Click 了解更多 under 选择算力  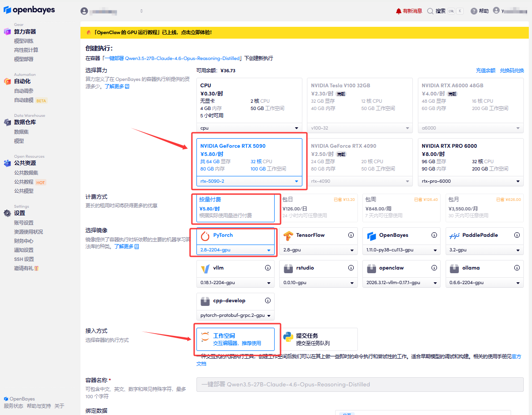(x=117, y=86)
